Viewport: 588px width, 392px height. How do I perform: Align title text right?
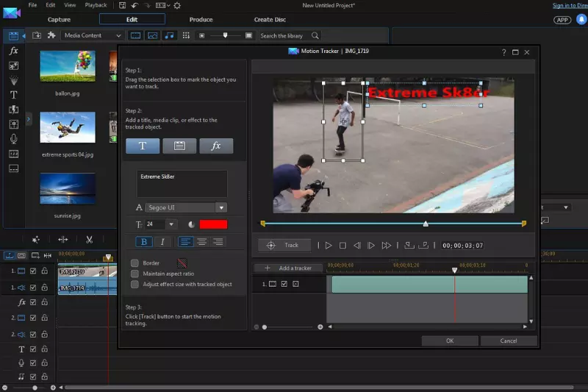coord(218,241)
